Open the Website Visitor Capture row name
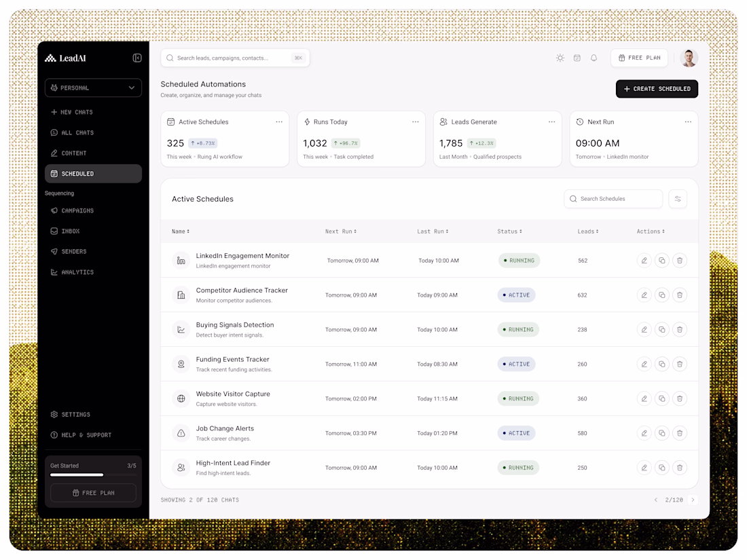 (233, 394)
